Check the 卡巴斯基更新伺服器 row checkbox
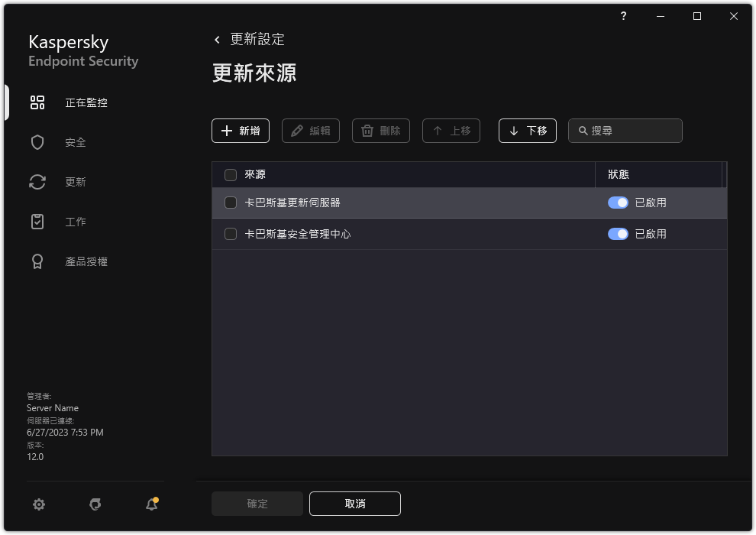This screenshot has height=535, width=756. click(230, 203)
